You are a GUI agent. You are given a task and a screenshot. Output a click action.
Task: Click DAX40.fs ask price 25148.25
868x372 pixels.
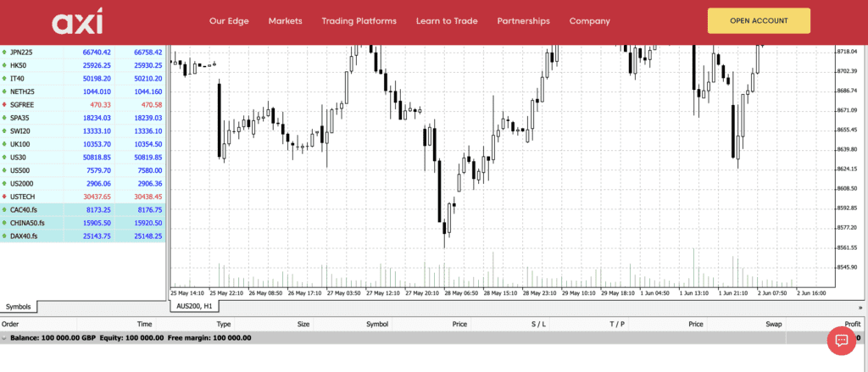coord(147,236)
